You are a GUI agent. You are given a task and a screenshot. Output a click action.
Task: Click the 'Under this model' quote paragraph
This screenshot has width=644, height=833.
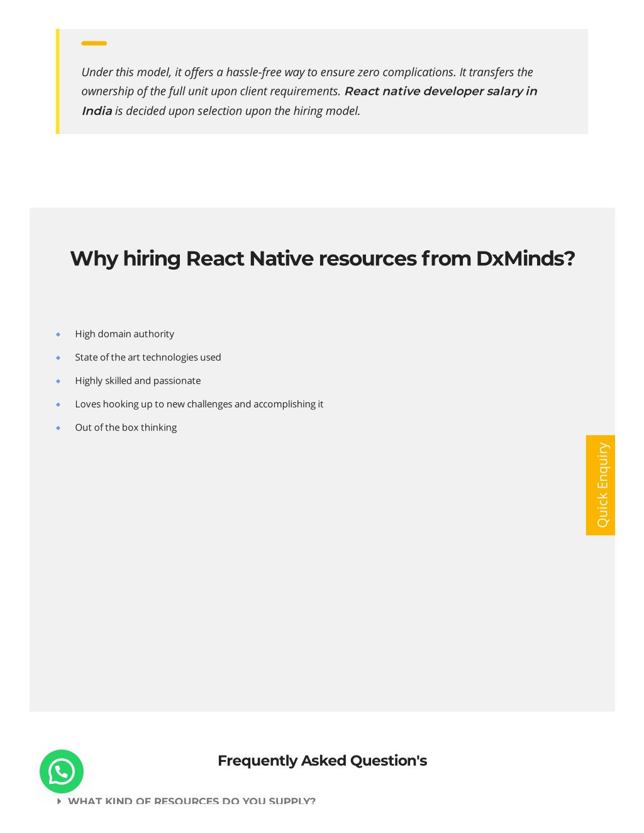coord(309,91)
